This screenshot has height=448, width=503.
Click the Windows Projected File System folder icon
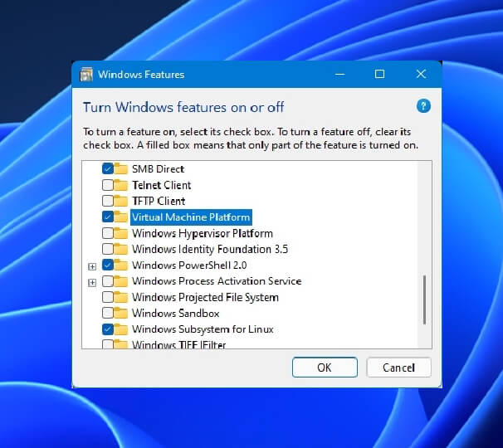point(120,297)
